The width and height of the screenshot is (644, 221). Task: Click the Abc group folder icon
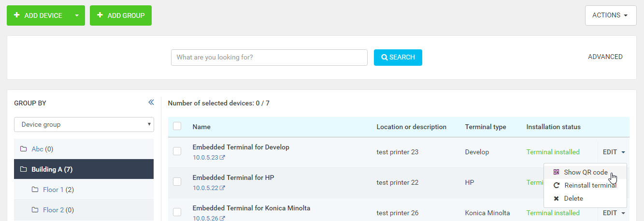[23, 149]
